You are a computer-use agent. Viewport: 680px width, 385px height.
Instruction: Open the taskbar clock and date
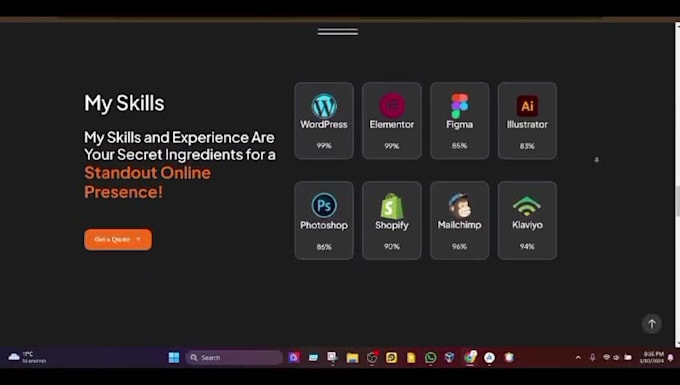coord(652,357)
